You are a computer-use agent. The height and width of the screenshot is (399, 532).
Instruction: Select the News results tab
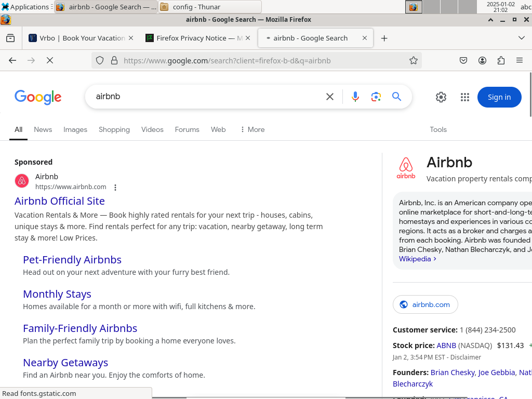(43, 129)
